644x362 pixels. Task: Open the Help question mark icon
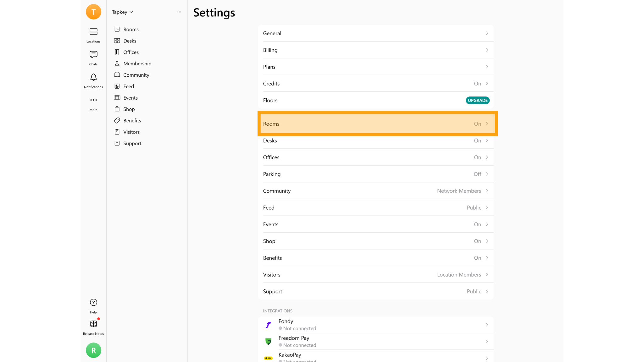coord(93,302)
